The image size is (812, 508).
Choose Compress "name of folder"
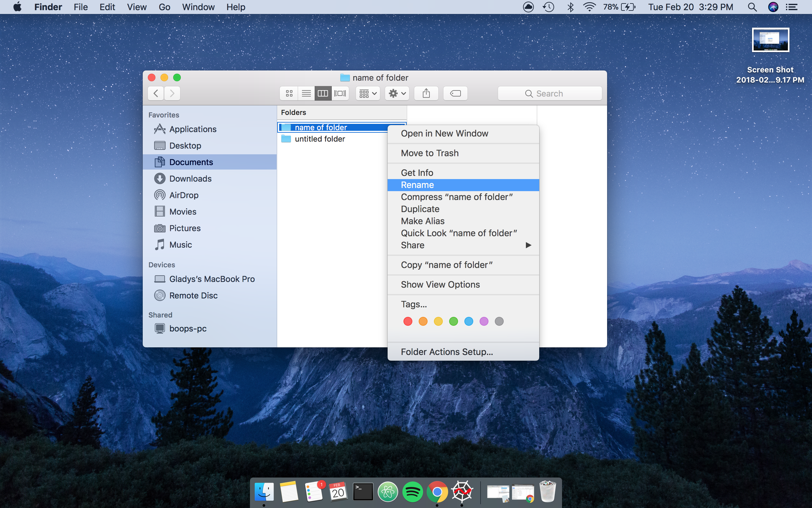coord(463,197)
